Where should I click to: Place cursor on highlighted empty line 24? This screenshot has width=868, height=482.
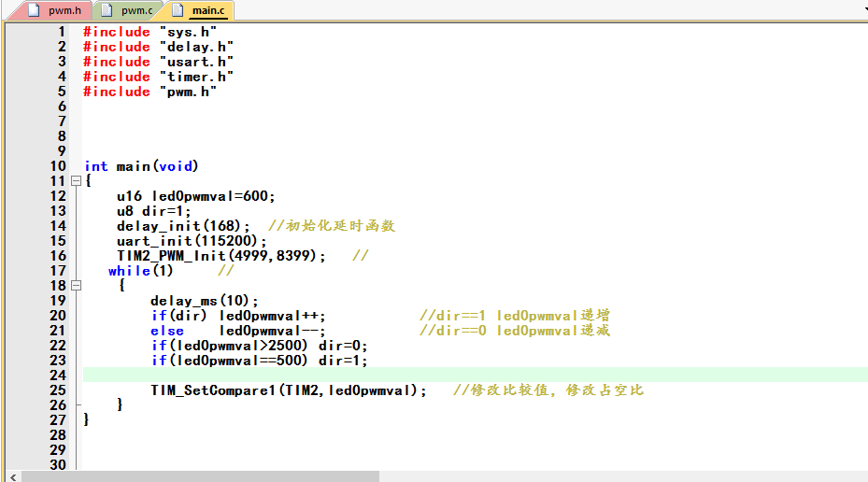point(475,375)
